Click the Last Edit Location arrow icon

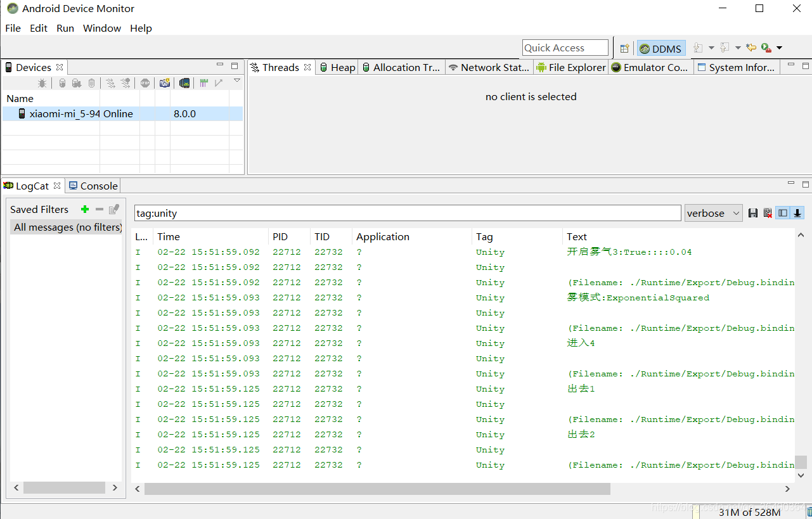click(x=751, y=48)
